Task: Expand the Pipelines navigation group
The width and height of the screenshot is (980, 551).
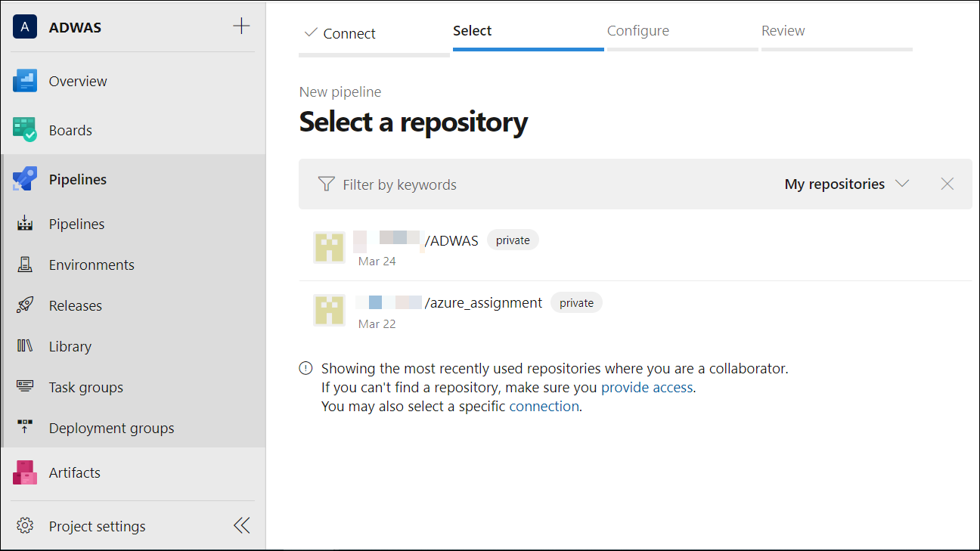Action: [x=79, y=178]
